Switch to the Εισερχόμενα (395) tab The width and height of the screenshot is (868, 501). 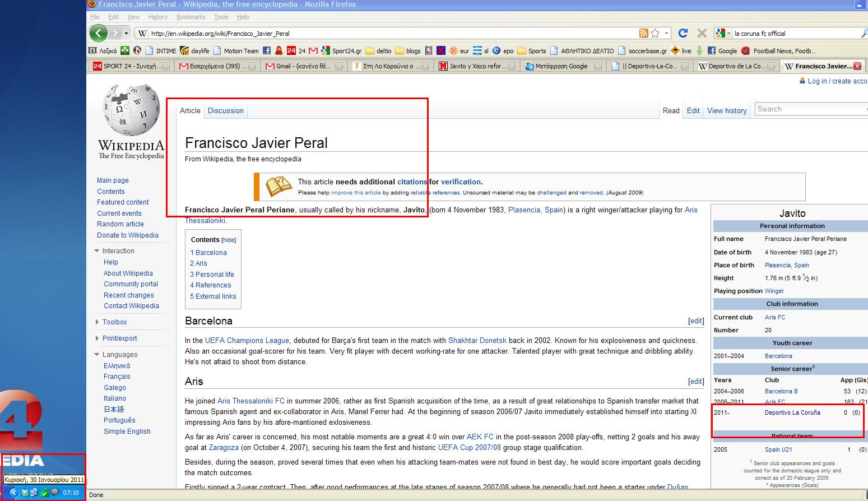point(217,66)
